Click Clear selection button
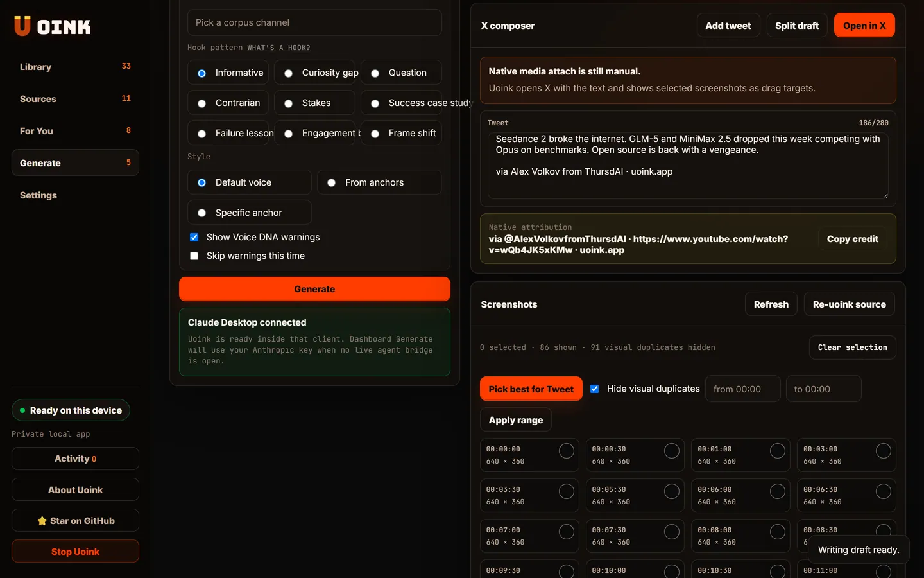 click(x=852, y=347)
